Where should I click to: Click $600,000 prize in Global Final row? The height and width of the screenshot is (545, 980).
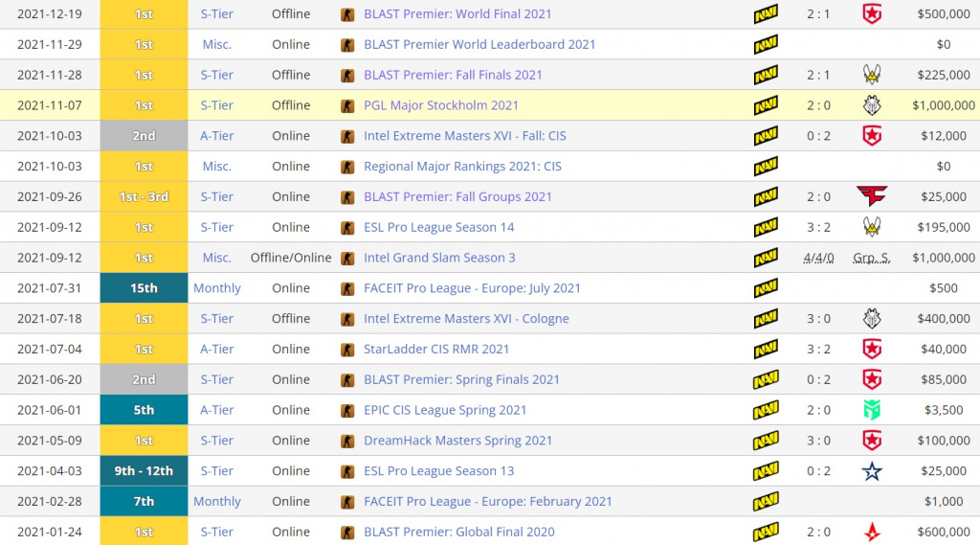[944, 532]
